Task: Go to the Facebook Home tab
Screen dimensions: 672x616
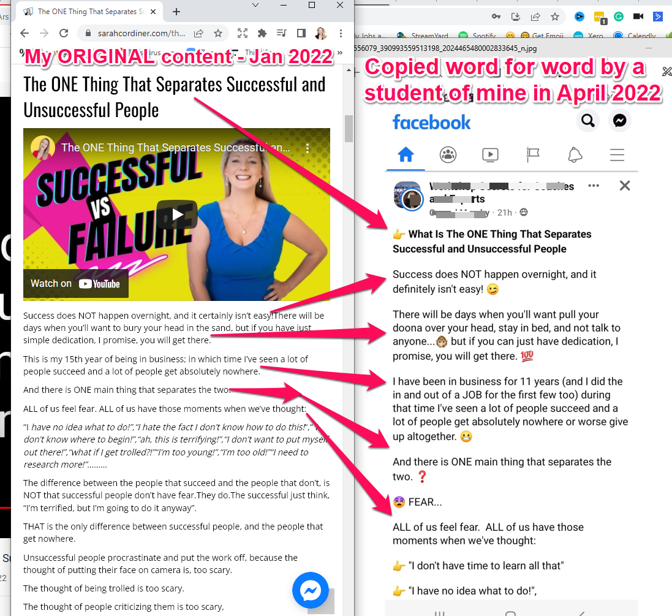Action: pyautogui.click(x=406, y=154)
